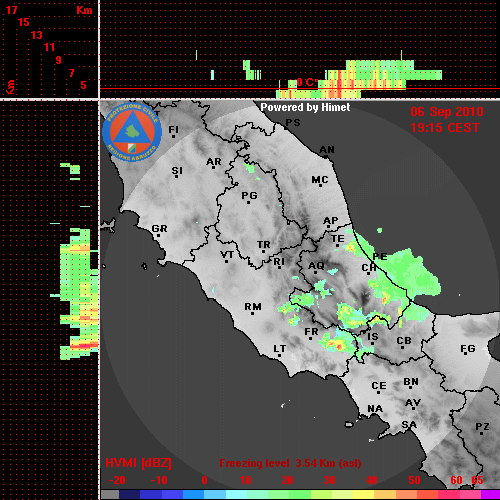Click the '15' km altitude label
This screenshot has width=500, height=500.
[24, 22]
